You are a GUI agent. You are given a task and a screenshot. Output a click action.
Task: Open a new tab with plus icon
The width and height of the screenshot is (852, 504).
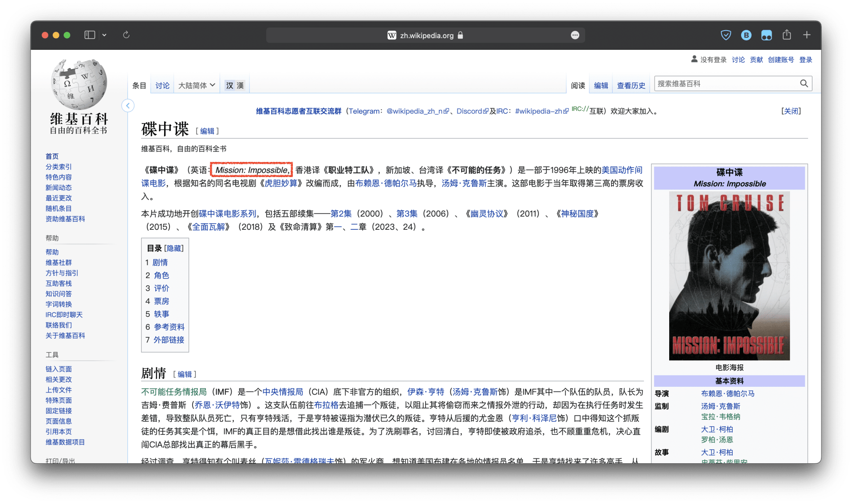coord(806,35)
